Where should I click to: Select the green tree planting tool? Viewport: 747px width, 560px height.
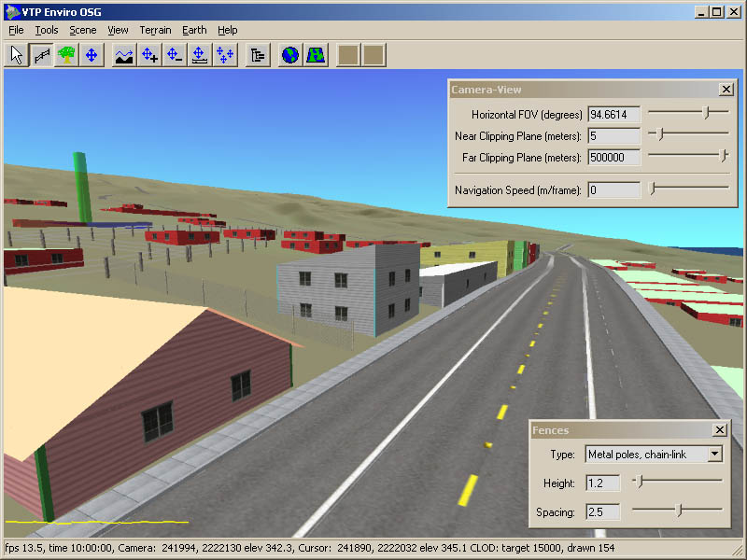[66, 55]
